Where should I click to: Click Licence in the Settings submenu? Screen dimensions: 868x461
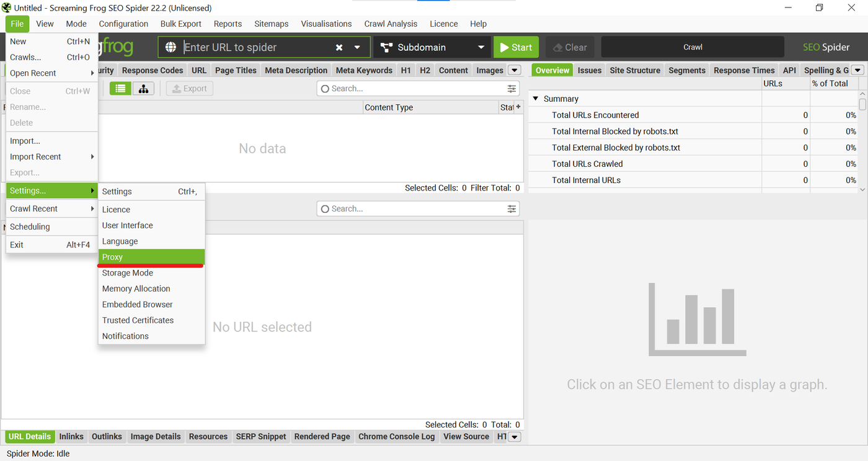point(151,210)
